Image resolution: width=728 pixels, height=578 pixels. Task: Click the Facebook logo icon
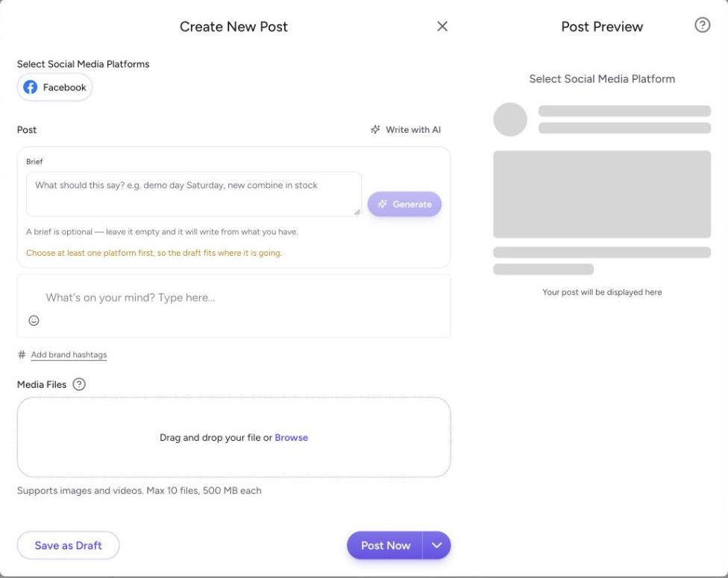[31, 87]
